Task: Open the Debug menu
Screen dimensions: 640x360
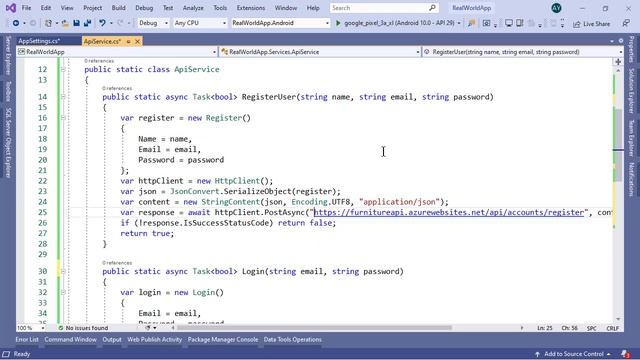Action: pyautogui.click(x=144, y=8)
